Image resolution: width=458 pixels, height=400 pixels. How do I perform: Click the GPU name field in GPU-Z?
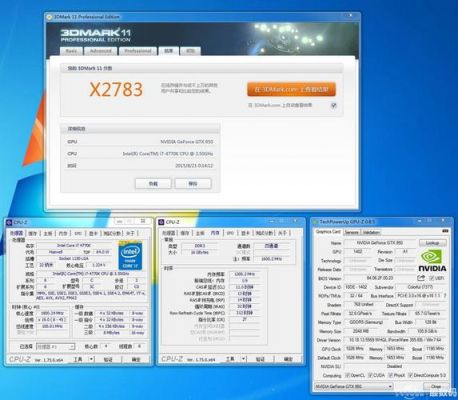(379, 243)
